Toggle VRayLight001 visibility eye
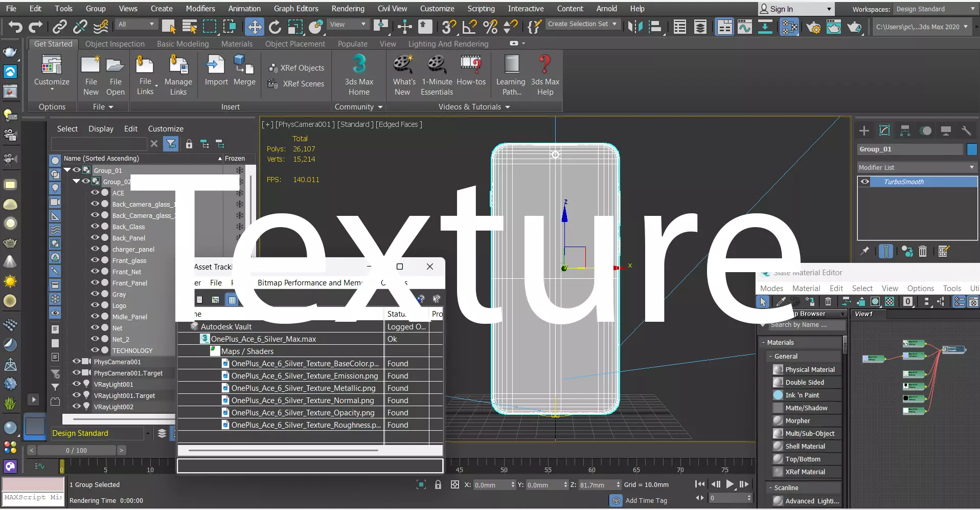Viewport: 980px width, 510px height. (77, 384)
